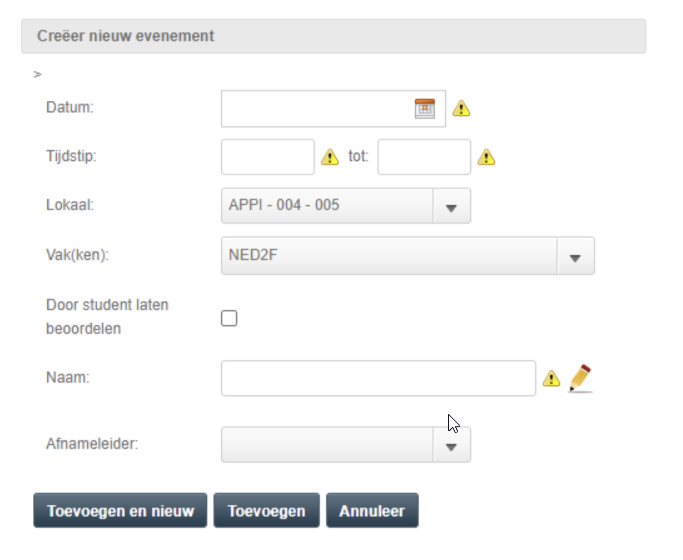The height and width of the screenshot is (560, 683).
Task: Open the Vak(ken) dropdown arrow
Action: (x=575, y=256)
